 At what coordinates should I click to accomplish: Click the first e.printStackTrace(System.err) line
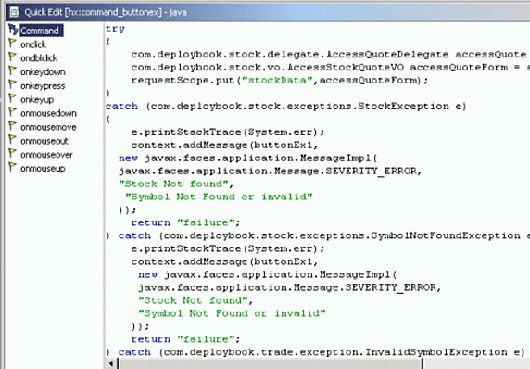[228, 132]
